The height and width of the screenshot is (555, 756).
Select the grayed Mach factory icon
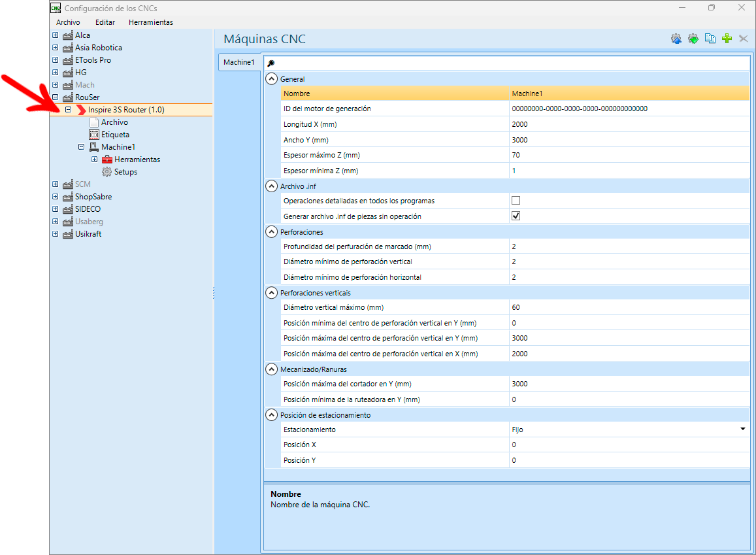68,85
